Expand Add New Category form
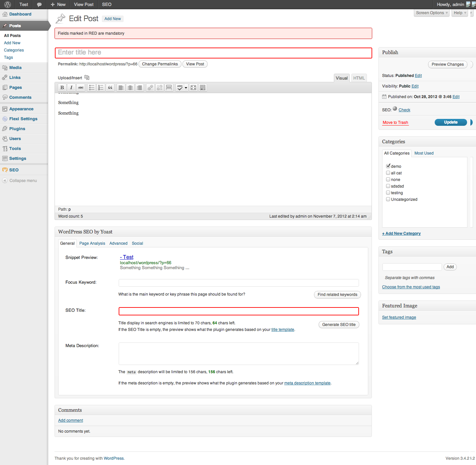Viewport: 476px width, 465px height. [x=401, y=233]
